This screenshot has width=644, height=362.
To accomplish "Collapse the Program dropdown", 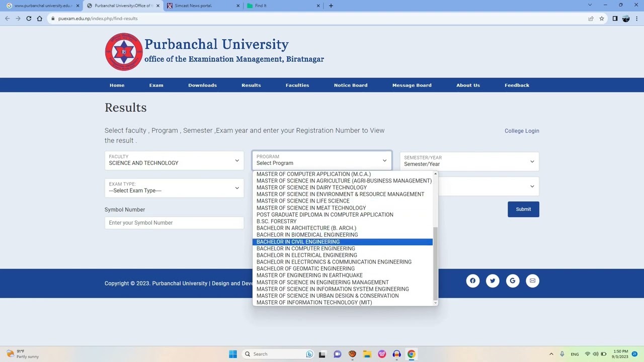I will [x=322, y=160].
